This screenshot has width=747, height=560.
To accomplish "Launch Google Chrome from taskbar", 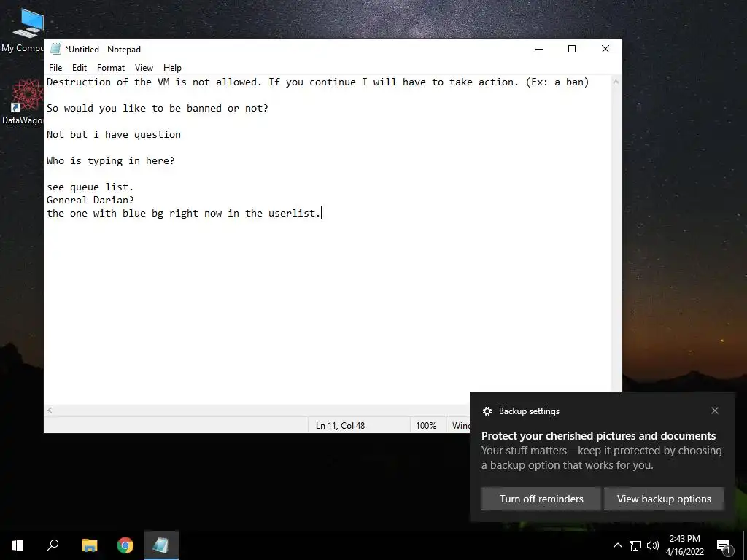I will pos(125,545).
